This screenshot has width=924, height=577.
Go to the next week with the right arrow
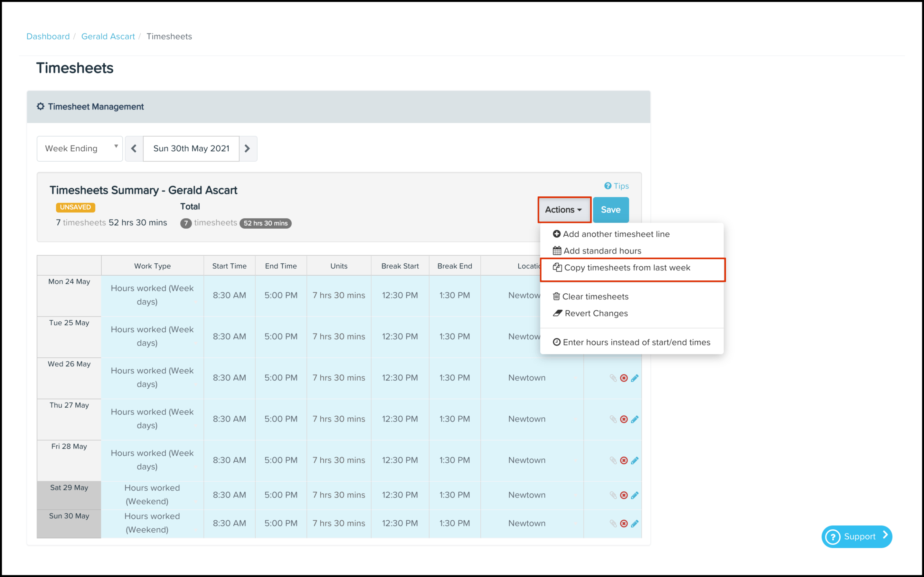click(248, 148)
